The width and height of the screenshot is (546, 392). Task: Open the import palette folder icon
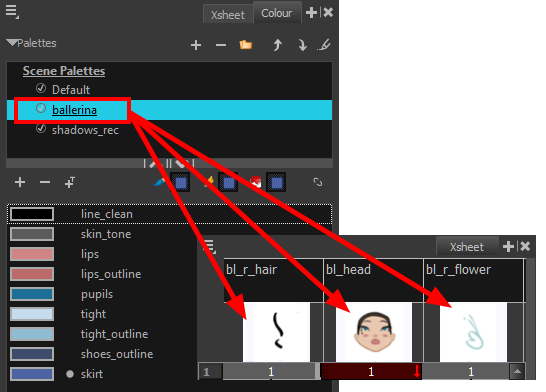tap(245, 45)
